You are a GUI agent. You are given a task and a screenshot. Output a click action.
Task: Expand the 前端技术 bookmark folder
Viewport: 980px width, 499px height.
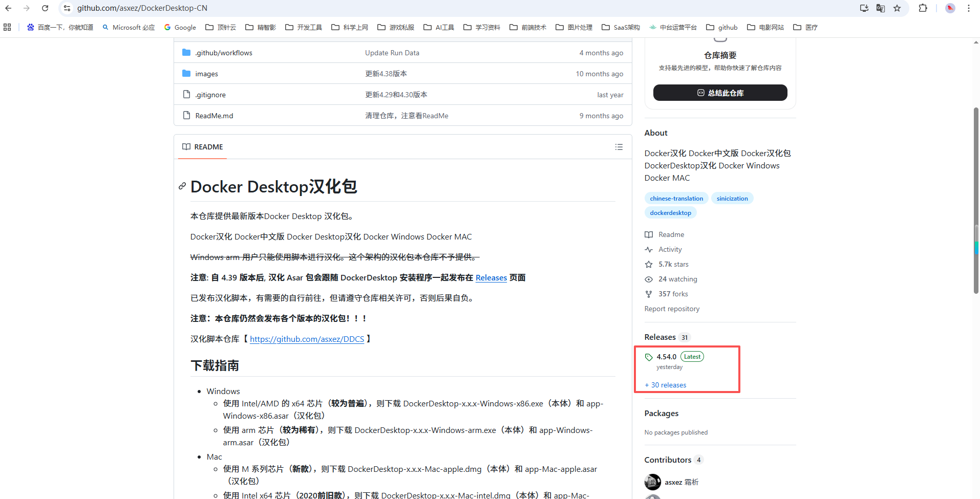[528, 27]
